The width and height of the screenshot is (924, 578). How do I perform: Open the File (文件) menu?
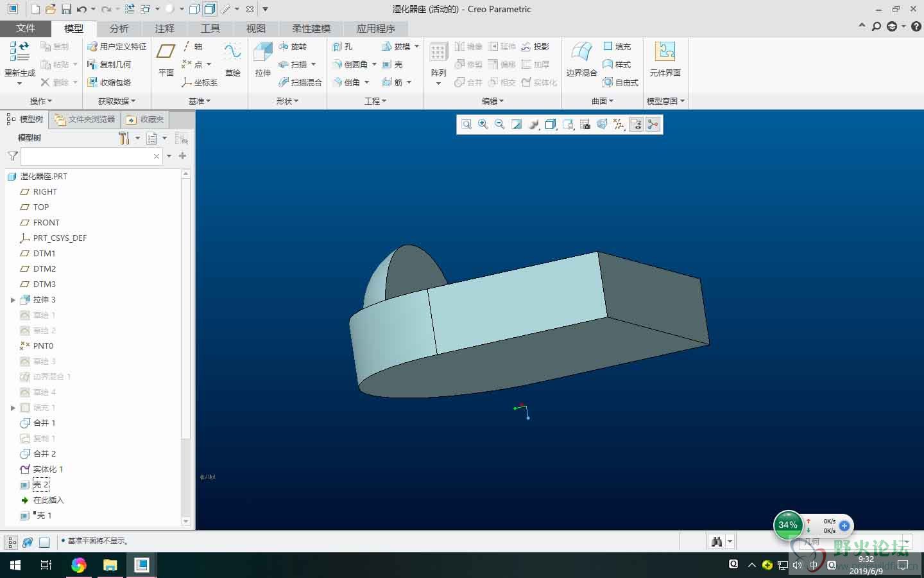click(26, 28)
